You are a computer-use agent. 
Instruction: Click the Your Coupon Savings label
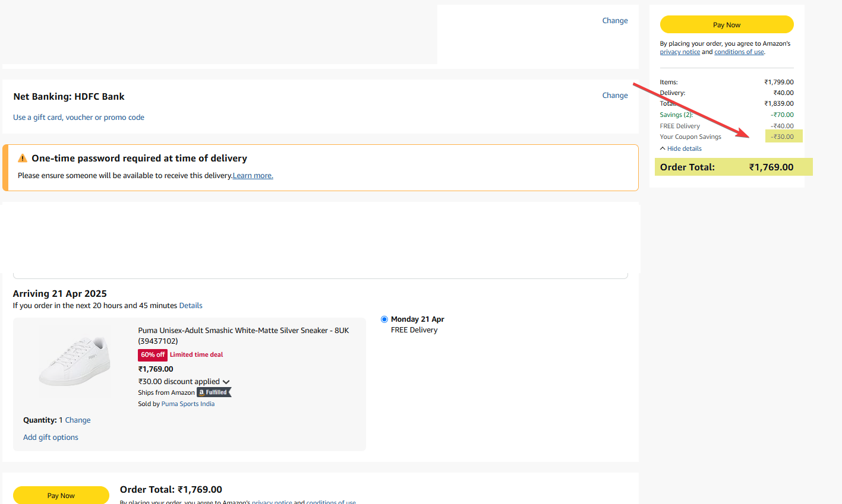(690, 137)
